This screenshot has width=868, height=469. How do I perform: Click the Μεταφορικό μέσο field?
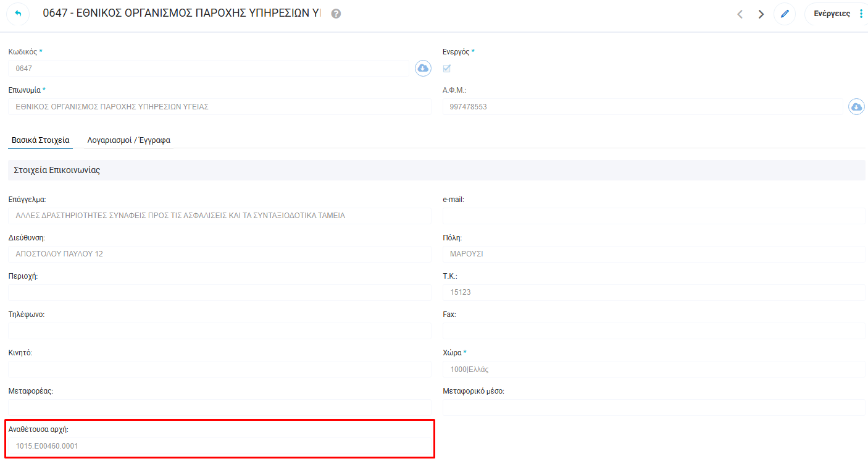pyautogui.click(x=653, y=408)
